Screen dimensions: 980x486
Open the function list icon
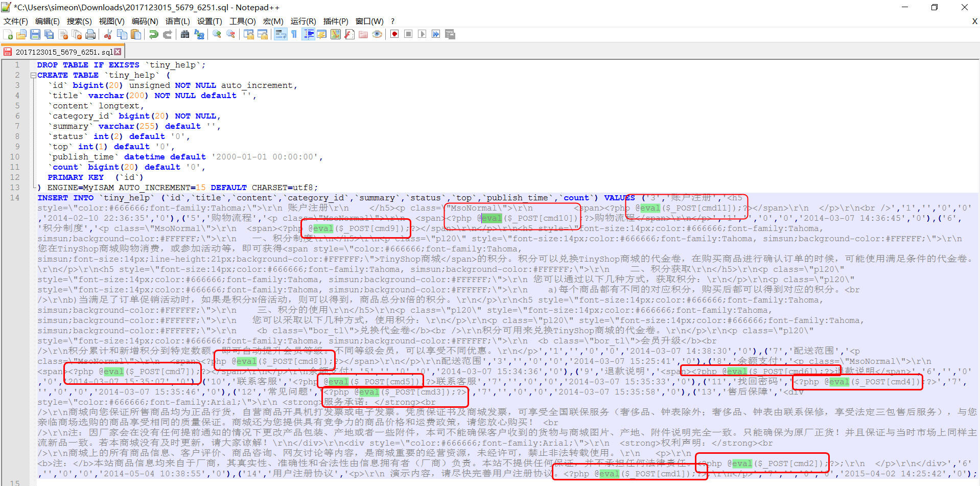pos(349,34)
